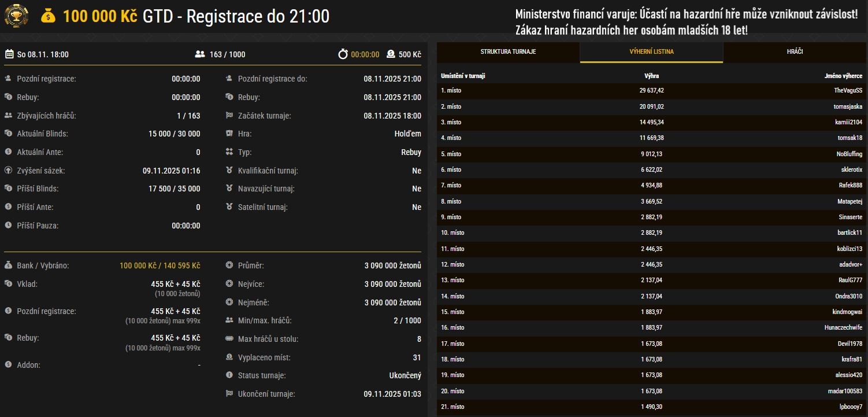Click the 17 500 / 35 000 next blinds value

coord(175,189)
